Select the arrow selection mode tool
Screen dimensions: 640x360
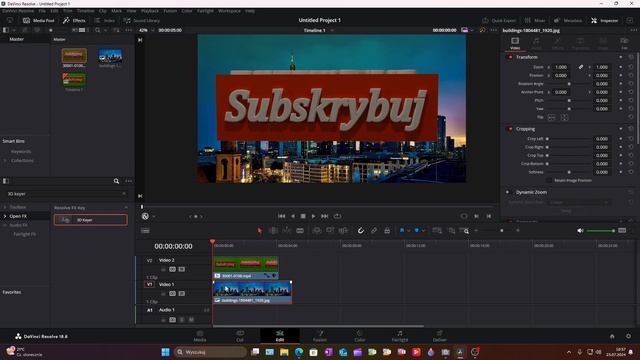click(x=260, y=231)
